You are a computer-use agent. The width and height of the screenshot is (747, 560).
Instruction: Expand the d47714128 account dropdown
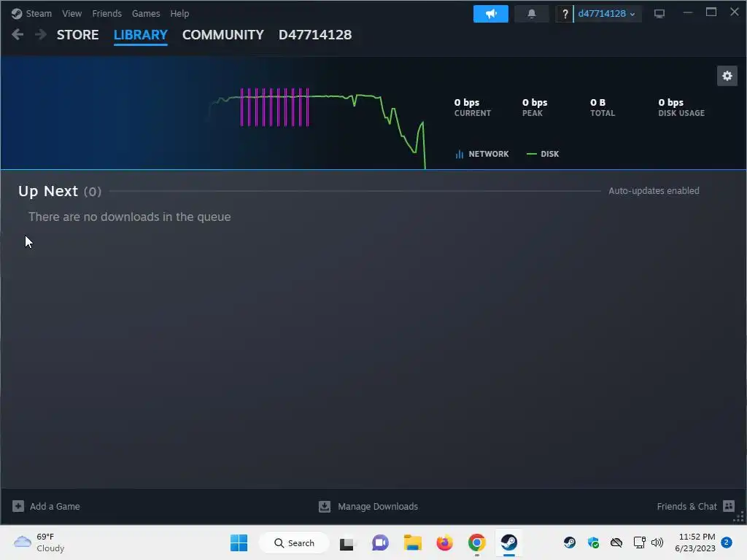(607, 13)
